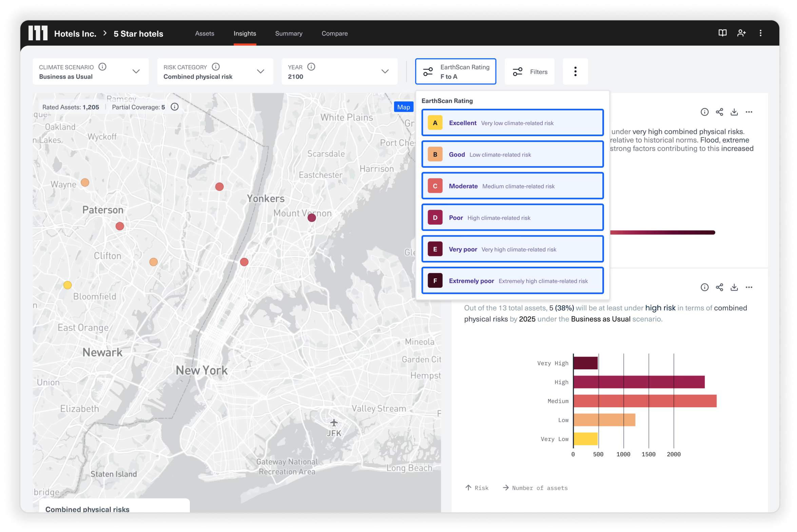The width and height of the screenshot is (797, 532).
Task: Switch to the Assets tab
Action: 205,33
